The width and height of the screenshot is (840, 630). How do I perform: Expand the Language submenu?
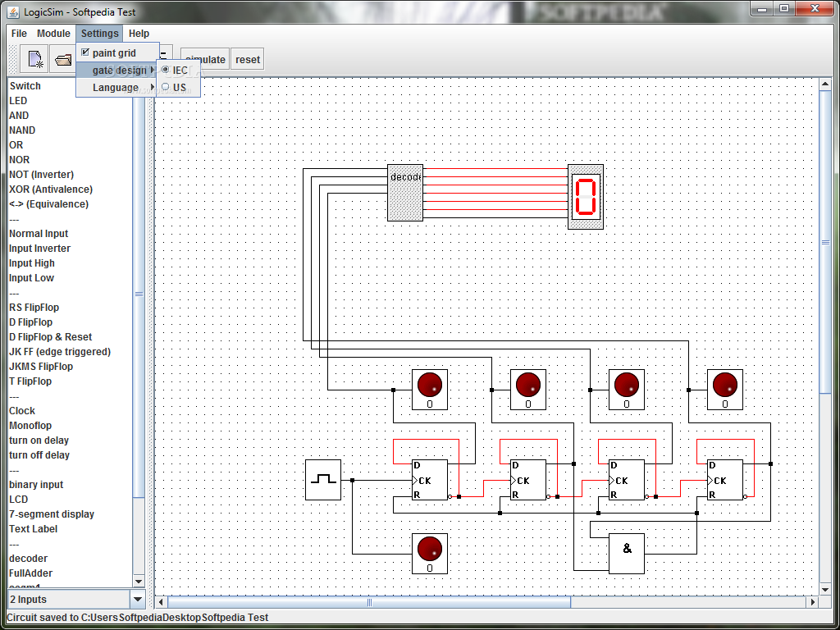coord(117,87)
